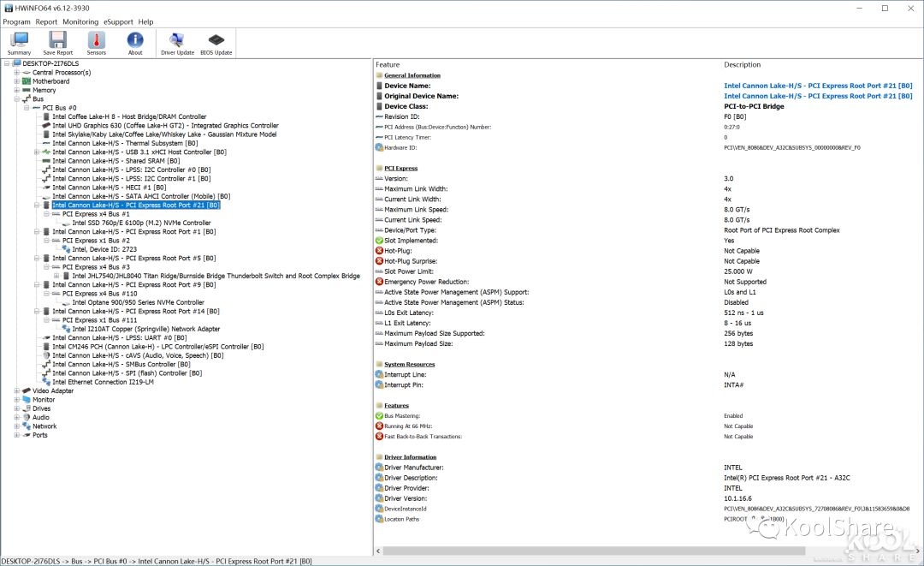Open Device Name Root Port #21 link

pyautogui.click(x=818, y=86)
